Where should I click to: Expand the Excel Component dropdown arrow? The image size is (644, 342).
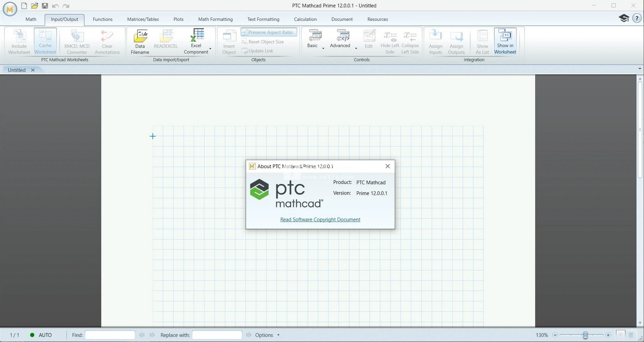(x=211, y=49)
